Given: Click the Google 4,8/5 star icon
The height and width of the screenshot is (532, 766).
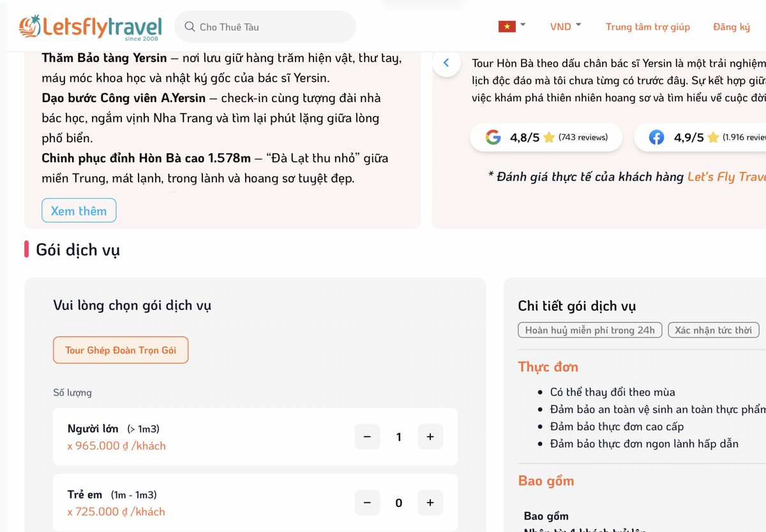Looking at the screenshot, I should click(x=549, y=137).
